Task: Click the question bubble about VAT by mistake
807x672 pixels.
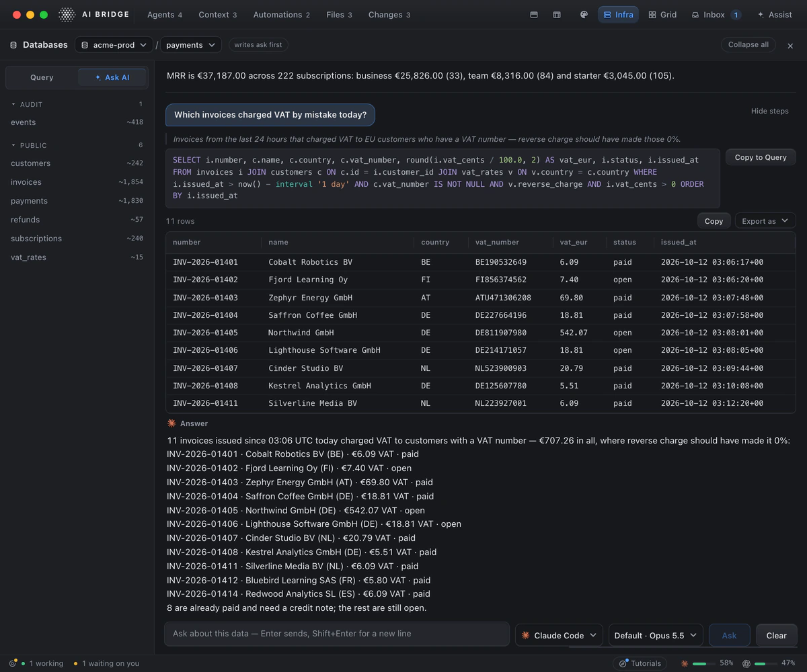Action: pyautogui.click(x=270, y=115)
